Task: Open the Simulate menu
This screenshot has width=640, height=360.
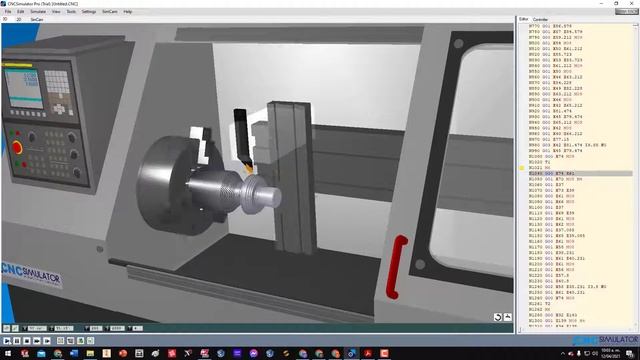Action: tap(38, 12)
